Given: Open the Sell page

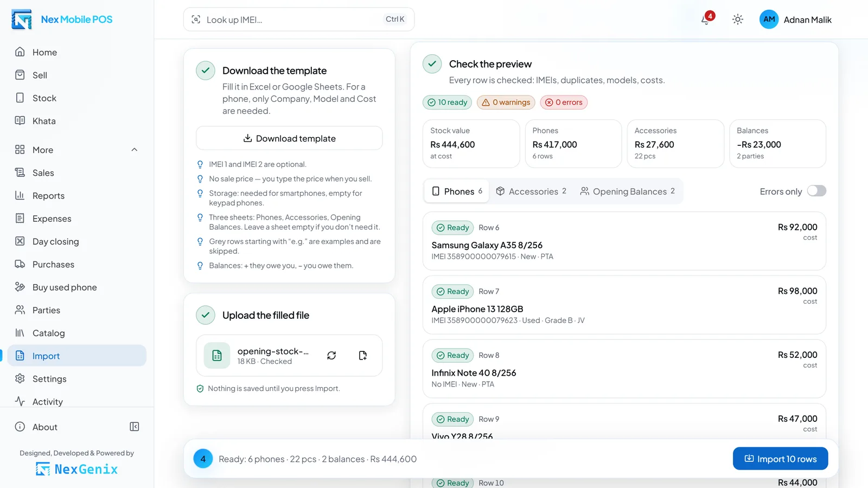Looking at the screenshot, I should [77, 75].
